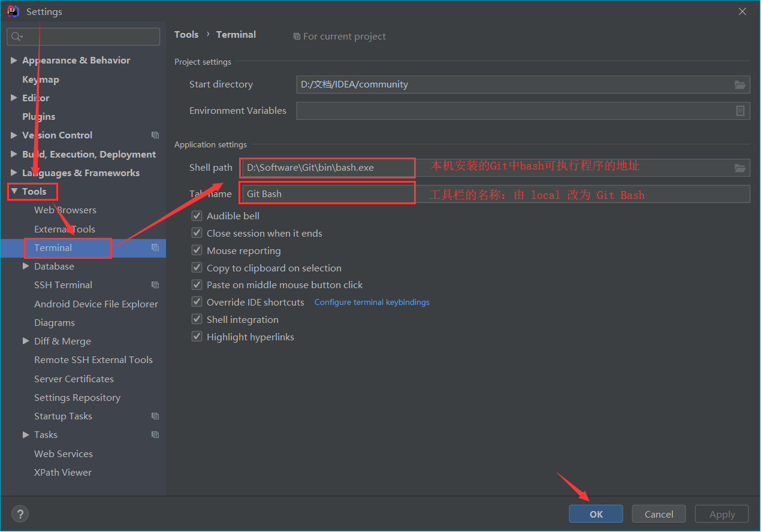Click inside the Tab name field
761x532 pixels.
pyautogui.click(x=327, y=194)
